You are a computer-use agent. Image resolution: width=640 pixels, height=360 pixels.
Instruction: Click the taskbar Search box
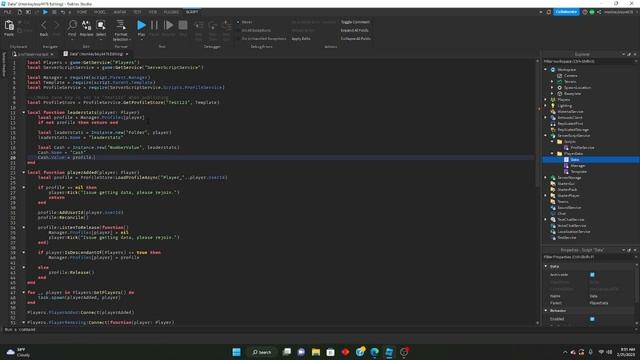pyautogui.click(x=262, y=352)
